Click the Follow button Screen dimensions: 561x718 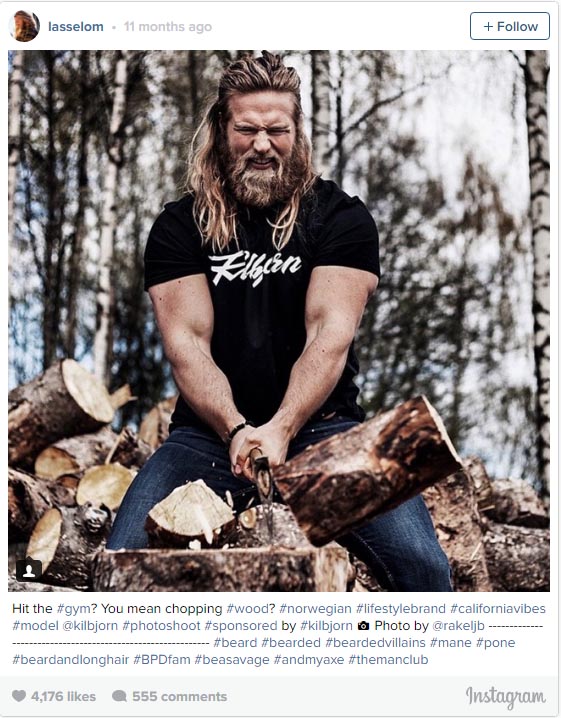[510, 26]
